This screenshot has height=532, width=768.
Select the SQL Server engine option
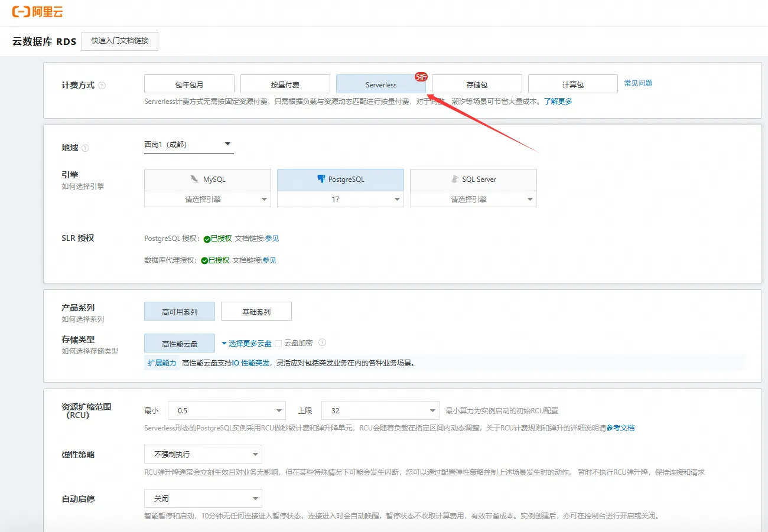tap(473, 179)
